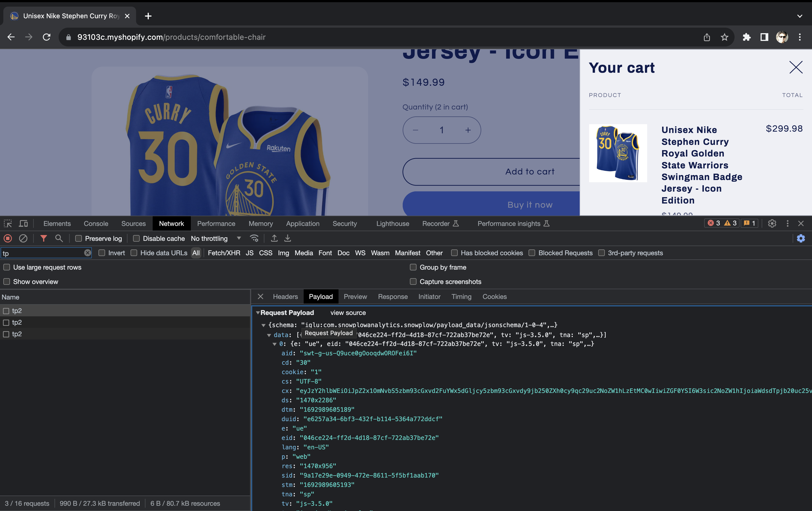Viewport: 812px width, 511px height.
Task: Click the stop recording network log icon
Action: (x=8, y=238)
